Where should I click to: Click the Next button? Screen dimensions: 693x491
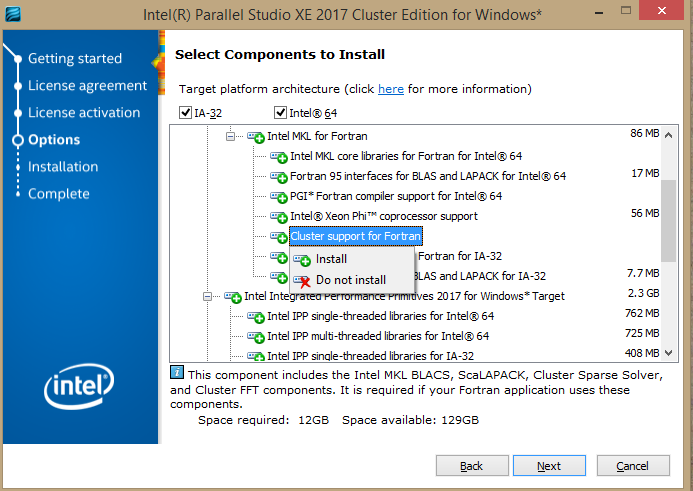pos(548,466)
